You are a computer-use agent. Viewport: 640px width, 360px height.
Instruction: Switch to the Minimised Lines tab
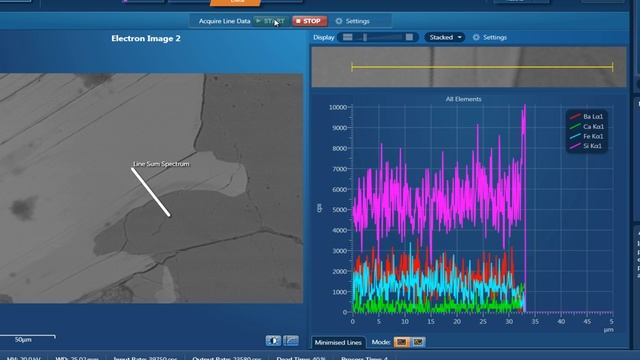click(x=338, y=342)
